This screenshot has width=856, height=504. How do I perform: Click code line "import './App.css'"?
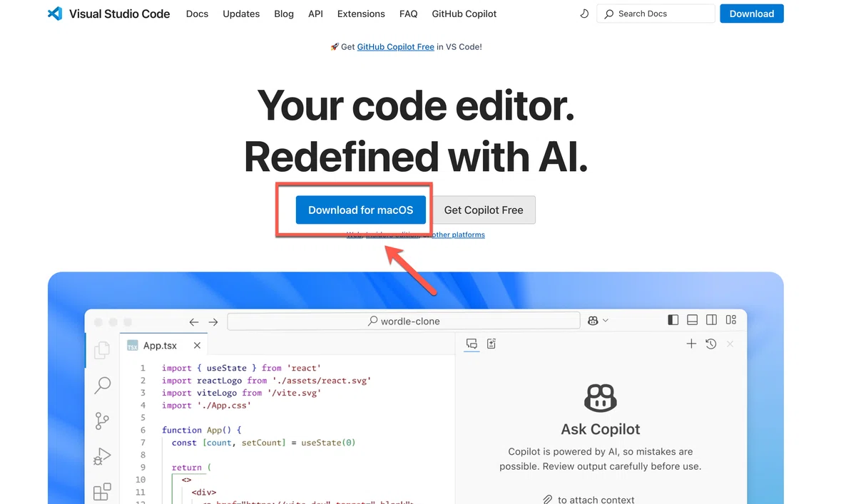[206, 405]
